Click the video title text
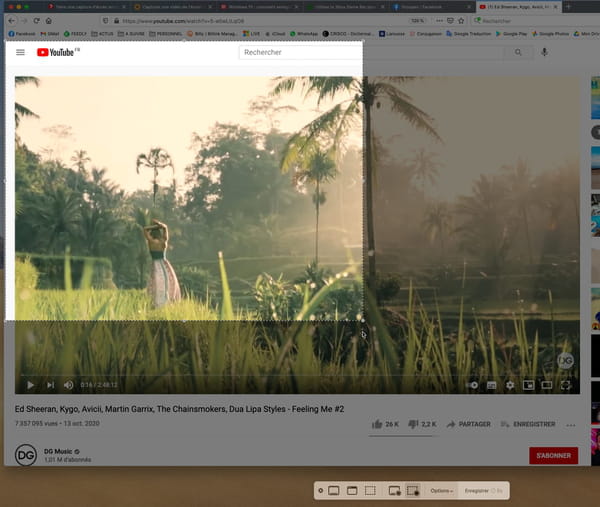600x507 pixels. tap(179, 409)
